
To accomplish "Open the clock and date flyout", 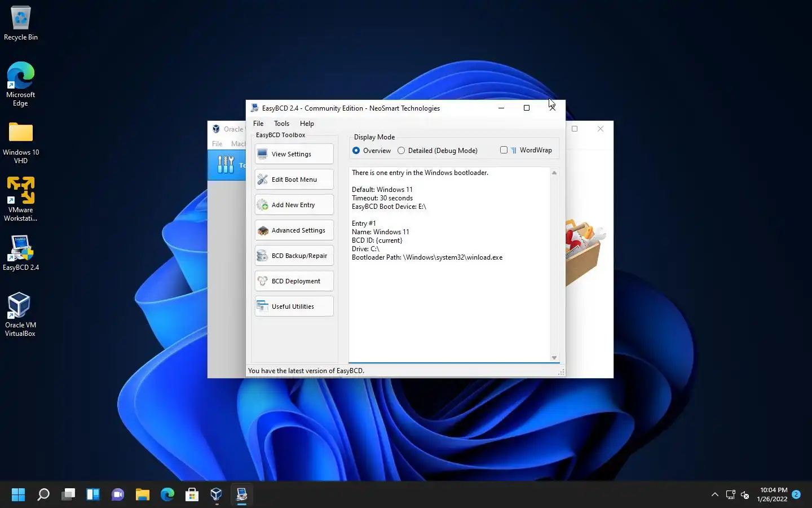I will pos(772,494).
